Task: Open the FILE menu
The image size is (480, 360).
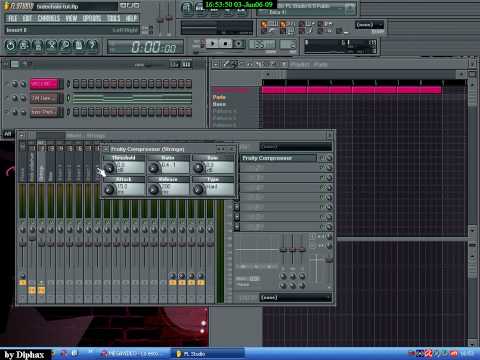Action: click(12, 18)
